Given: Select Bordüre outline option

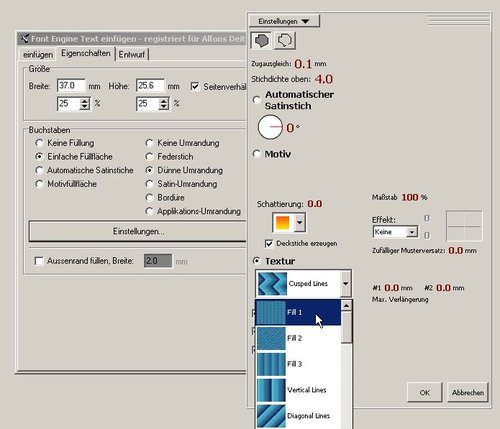Looking at the screenshot, I should pyautogui.click(x=149, y=197).
